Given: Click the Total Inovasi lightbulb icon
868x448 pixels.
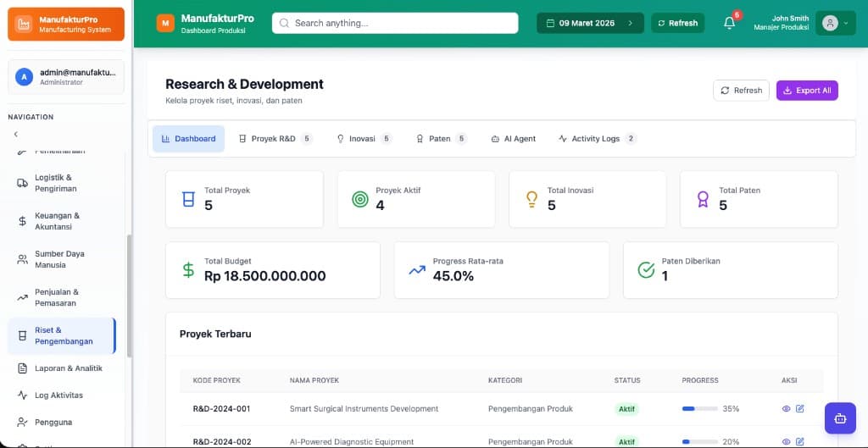Looking at the screenshot, I should tap(531, 199).
